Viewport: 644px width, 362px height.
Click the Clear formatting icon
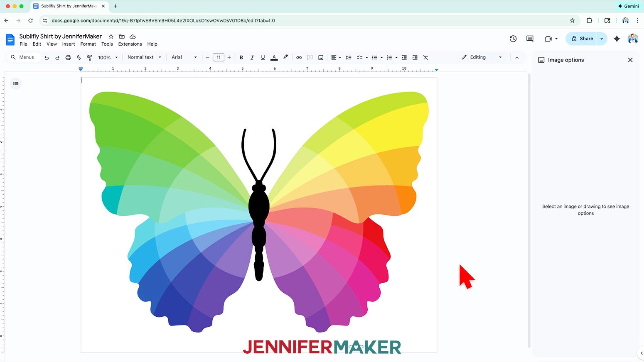click(x=426, y=58)
